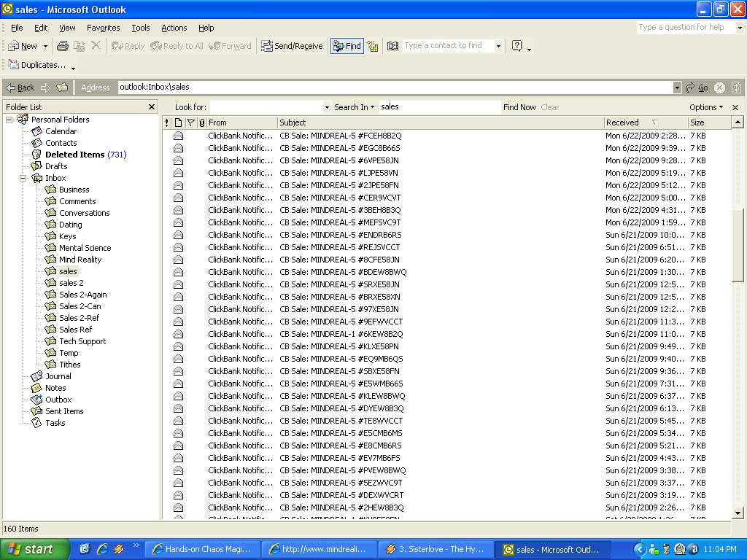Click the Forward navigation arrow icon
Screen dimensions: 747x560
point(46,87)
